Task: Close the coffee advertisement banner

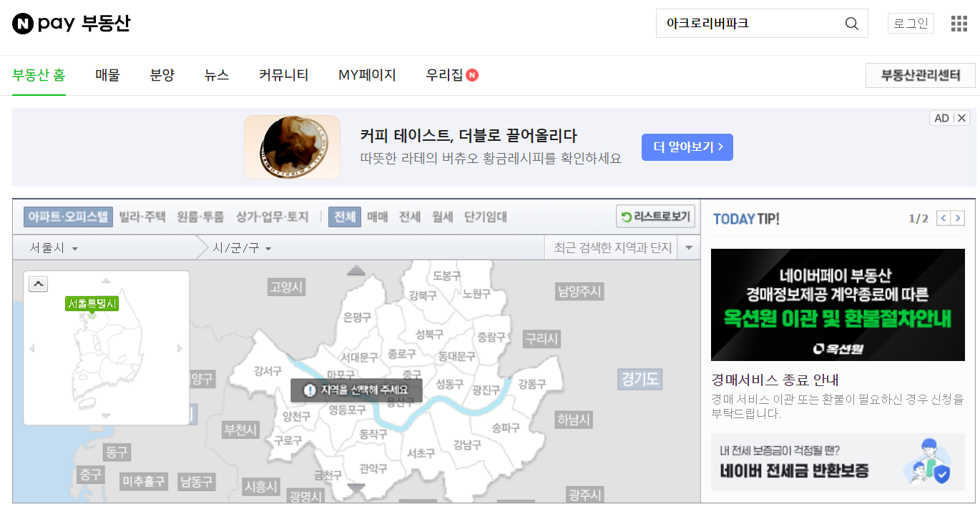Action: (x=962, y=117)
